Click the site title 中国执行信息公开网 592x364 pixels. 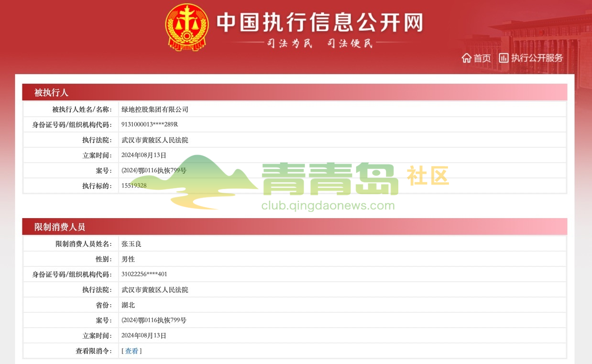click(x=320, y=22)
